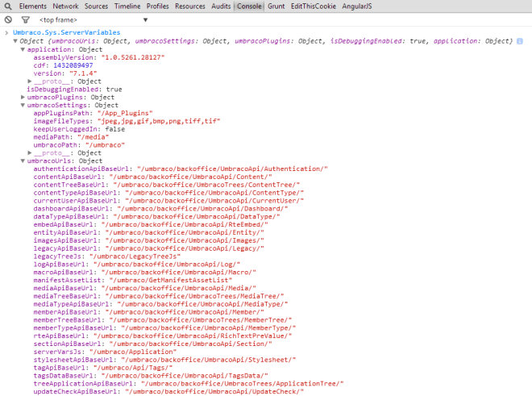Switch to the Elements tab
The width and height of the screenshot is (532, 396).
(33, 6)
